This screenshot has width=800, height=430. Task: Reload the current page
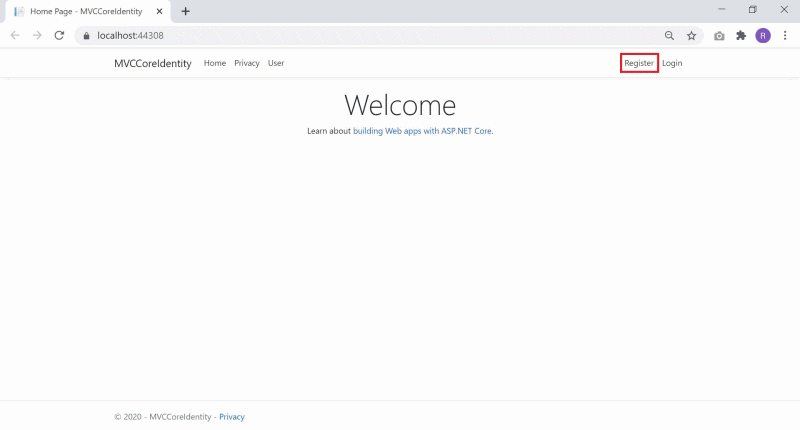click(x=59, y=35)
